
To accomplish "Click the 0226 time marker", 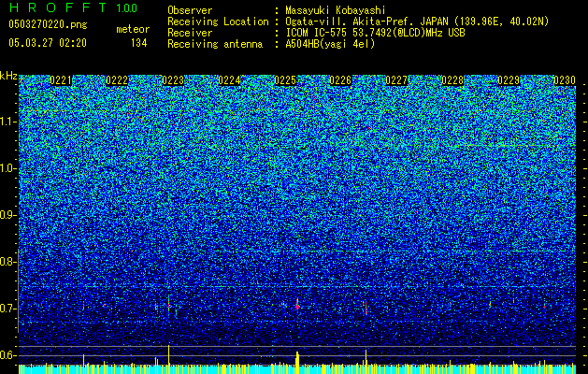I will [340, 80].
